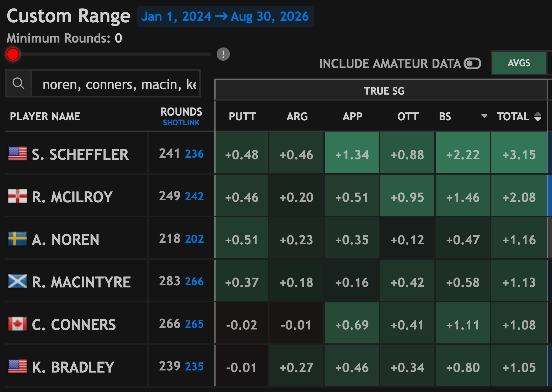Sort by the TOTAL column arrows
This screenshot has width=552, height=392.
538,116
